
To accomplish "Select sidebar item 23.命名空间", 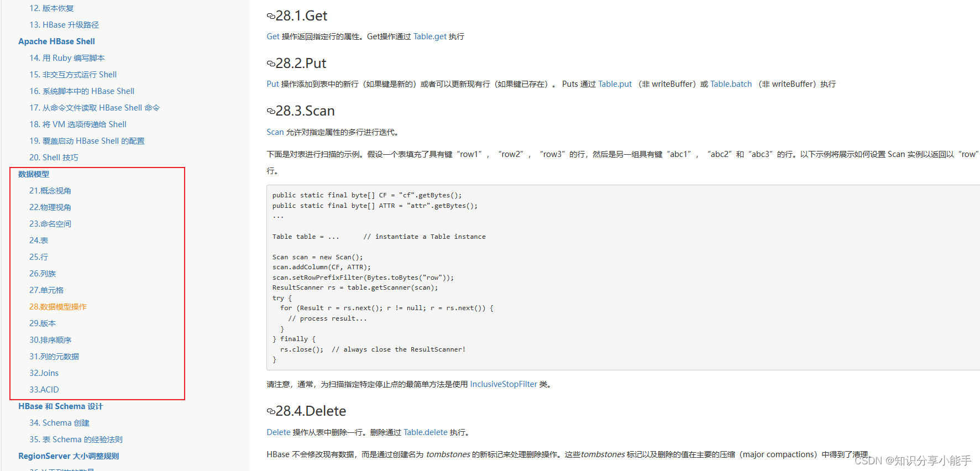I will pyautogui.click(x=50, y=224).
